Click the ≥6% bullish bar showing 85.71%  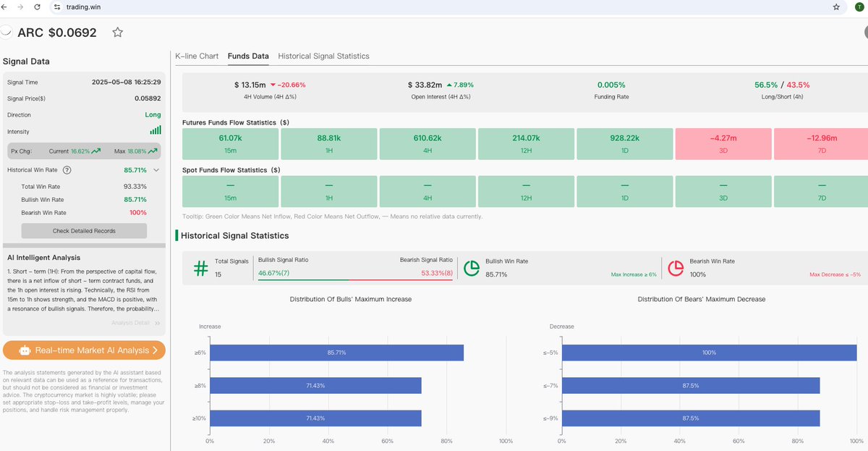[x=336, y=353]
